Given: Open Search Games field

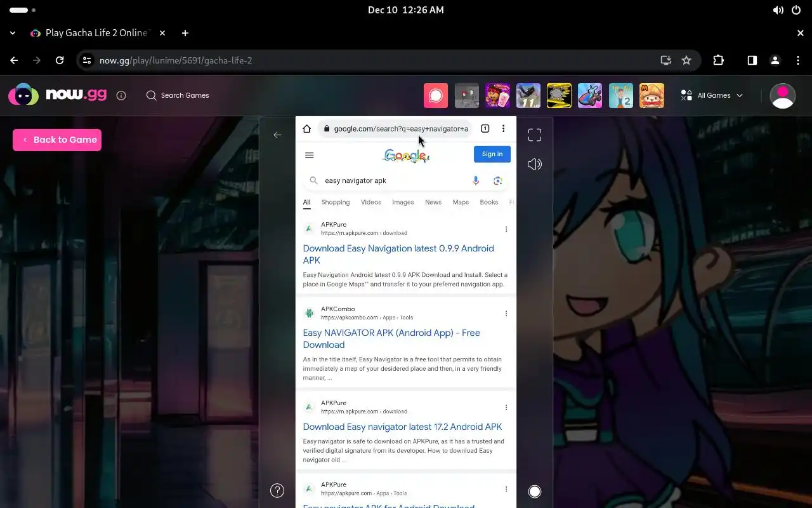Looking at the screenshot, I should (178, 95).
